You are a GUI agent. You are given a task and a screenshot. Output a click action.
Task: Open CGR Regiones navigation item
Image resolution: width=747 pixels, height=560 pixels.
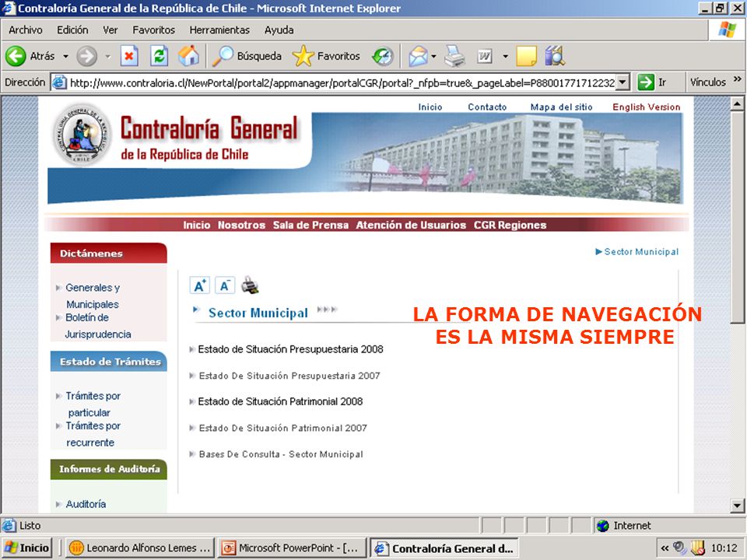pyautogui.click(x=510, y=226)
